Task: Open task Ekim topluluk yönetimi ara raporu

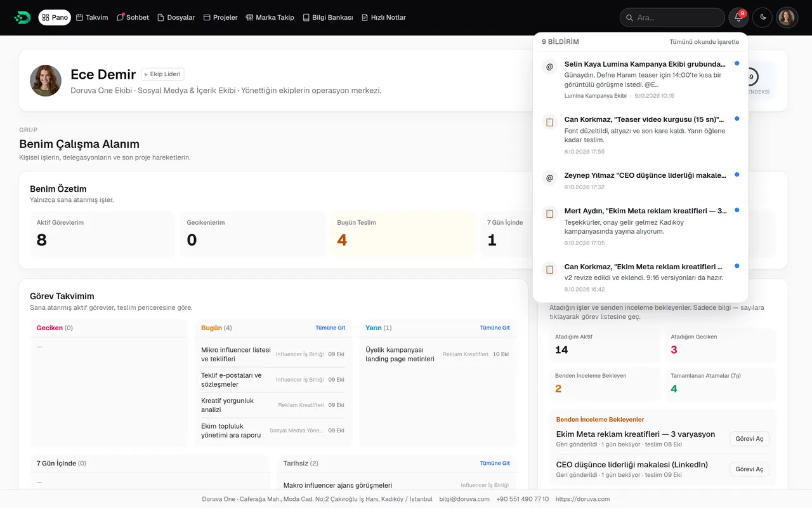Action: point(273,431)
